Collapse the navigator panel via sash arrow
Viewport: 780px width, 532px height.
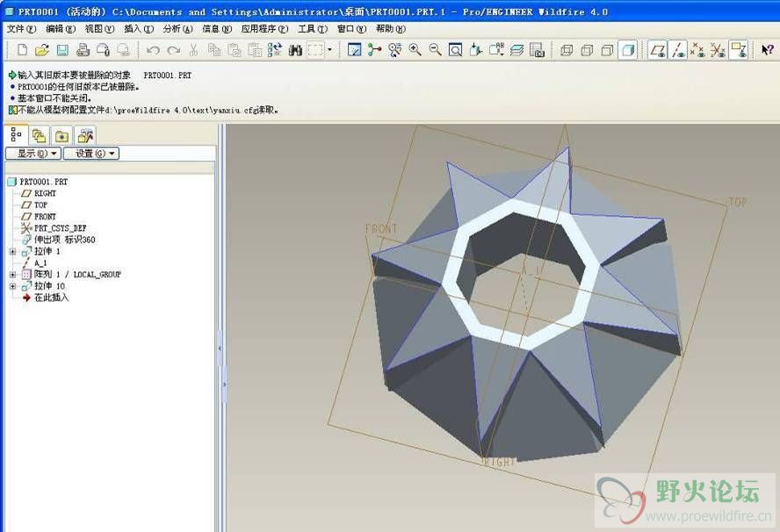click(220, 349)
